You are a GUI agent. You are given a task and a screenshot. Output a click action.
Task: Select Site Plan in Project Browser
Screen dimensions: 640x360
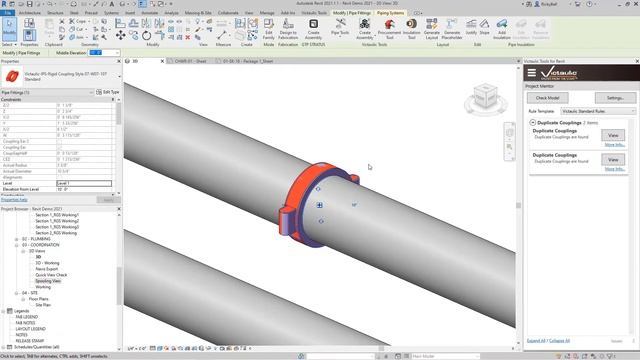tap(43, 305)
